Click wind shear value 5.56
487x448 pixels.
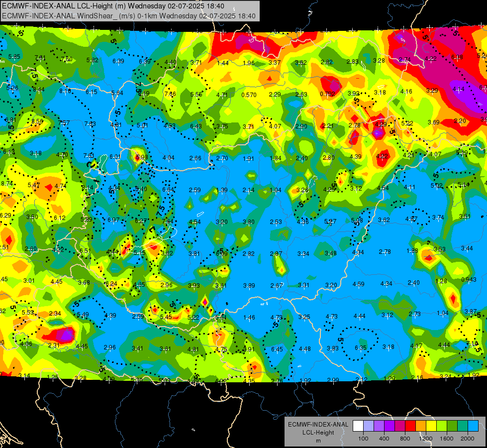[196, 95]
